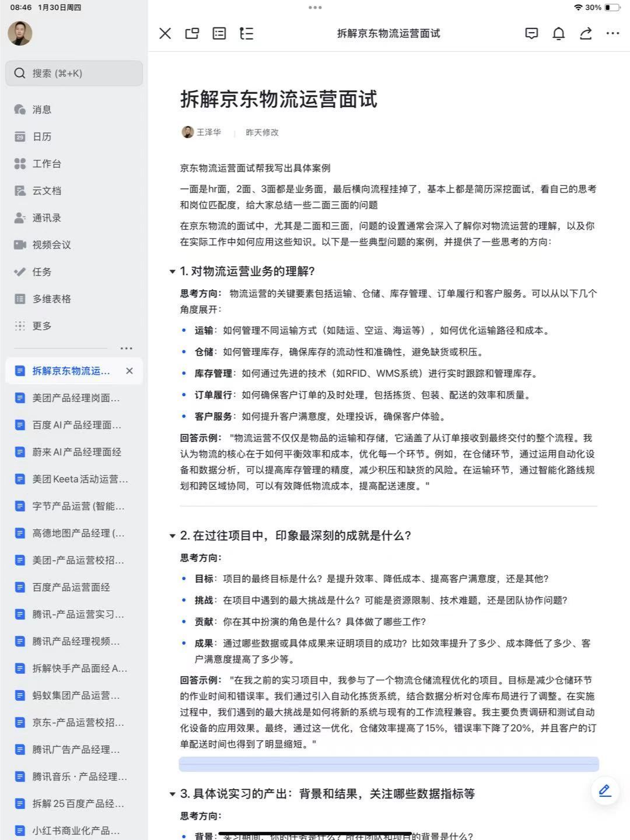The image size is (630, 840).
Task: Go to 工作台 in the sidebar
Action: click(x=74, y=164)
